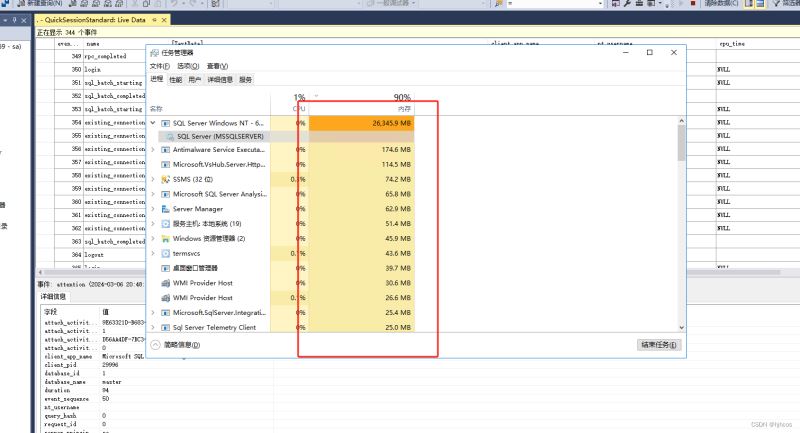Expand the Sql Server Telemetry Client row
The width and height of the screenshot is (800, 433).
[x=153, y=327]
